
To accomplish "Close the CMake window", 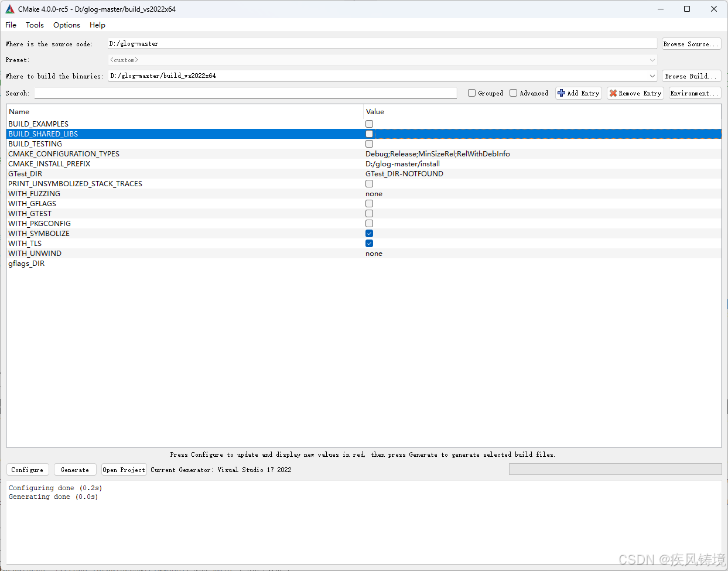I will point(714,9).
